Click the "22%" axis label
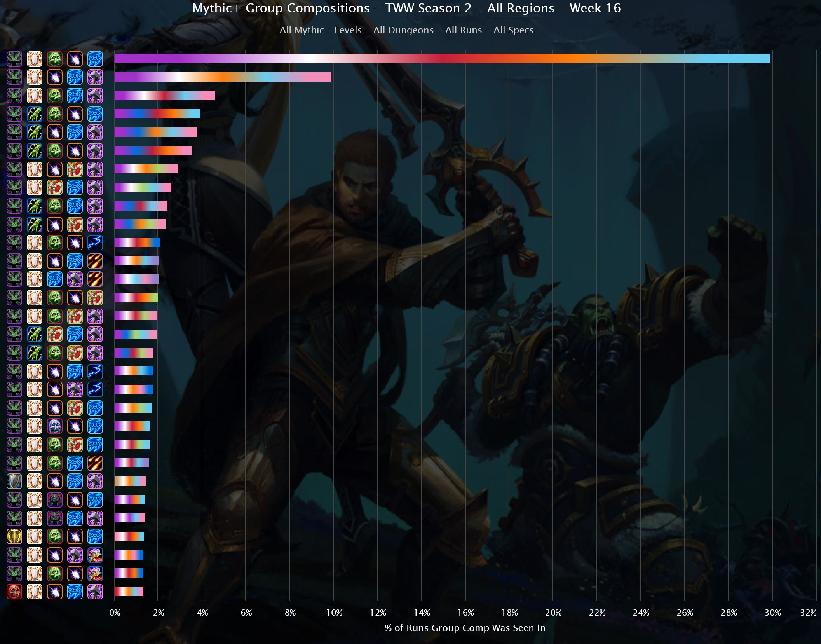821x644 pixels. [597, 613]
